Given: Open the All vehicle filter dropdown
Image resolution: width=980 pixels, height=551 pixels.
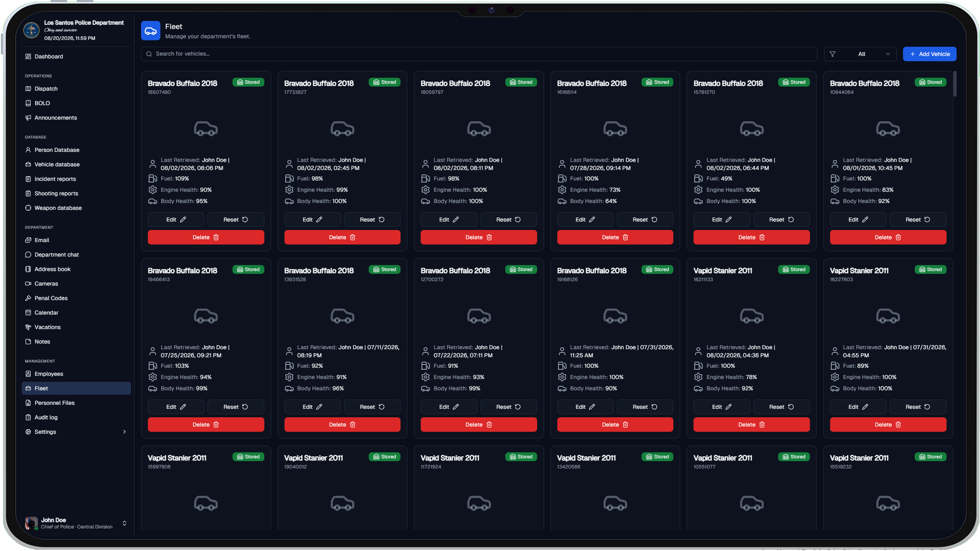Looking at the screenshot, I should click(x=860, y=54).
